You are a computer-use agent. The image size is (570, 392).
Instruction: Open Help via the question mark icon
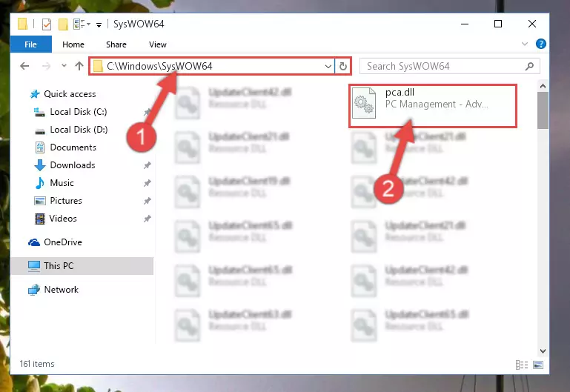coord(541,44)
